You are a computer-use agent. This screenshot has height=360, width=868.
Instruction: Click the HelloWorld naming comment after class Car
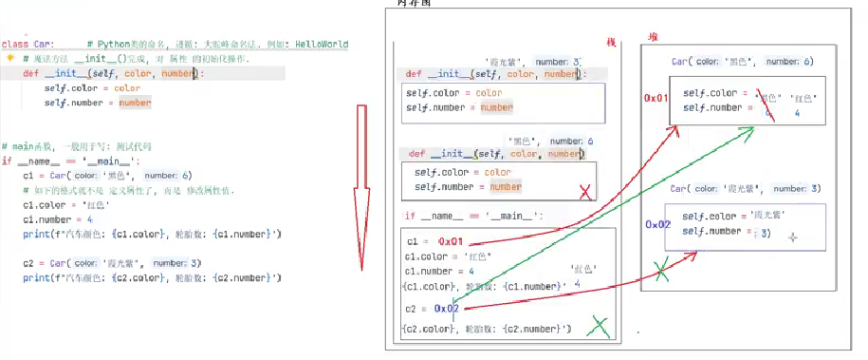(x=218, y=44)
